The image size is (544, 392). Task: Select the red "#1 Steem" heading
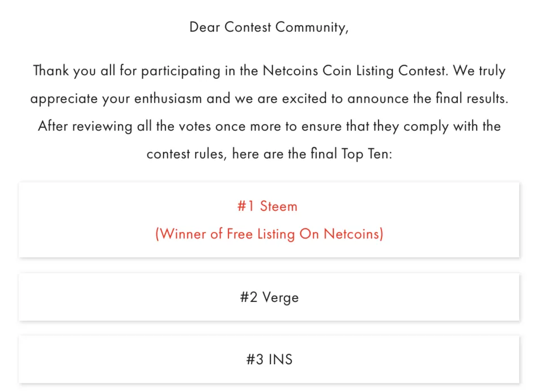[267, 206]
